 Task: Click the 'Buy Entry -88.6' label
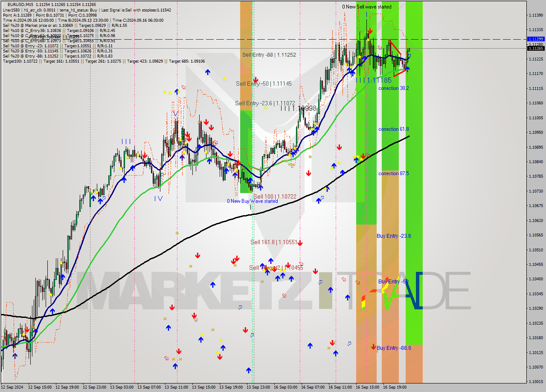tap(394, 348)
